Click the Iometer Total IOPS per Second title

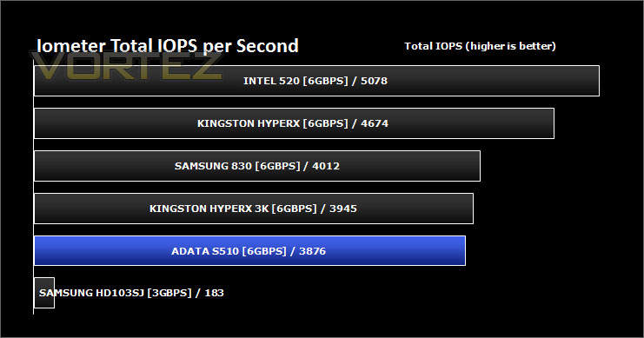point(168,46)
